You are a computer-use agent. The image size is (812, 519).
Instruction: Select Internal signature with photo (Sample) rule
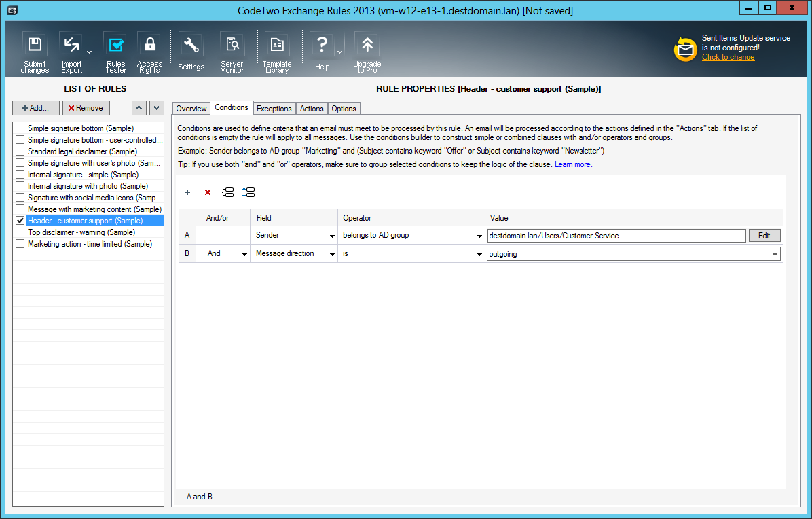pyautogui.click(x=88, y=185)
